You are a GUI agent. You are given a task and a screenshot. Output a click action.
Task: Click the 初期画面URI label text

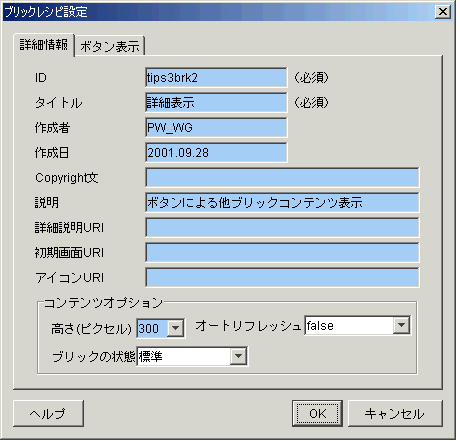(x=69, y=253)
